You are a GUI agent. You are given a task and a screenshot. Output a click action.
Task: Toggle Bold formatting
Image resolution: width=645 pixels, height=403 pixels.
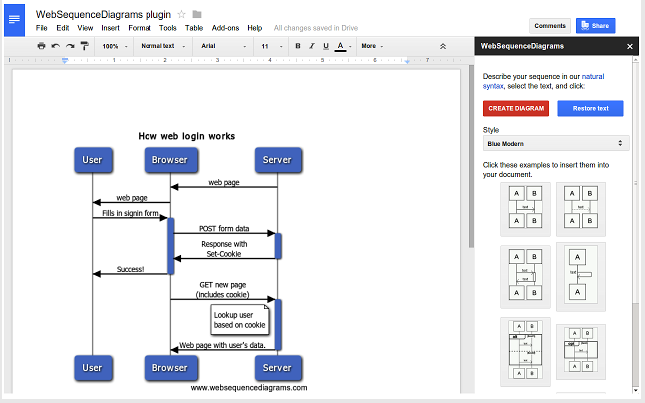click(298, 46)
